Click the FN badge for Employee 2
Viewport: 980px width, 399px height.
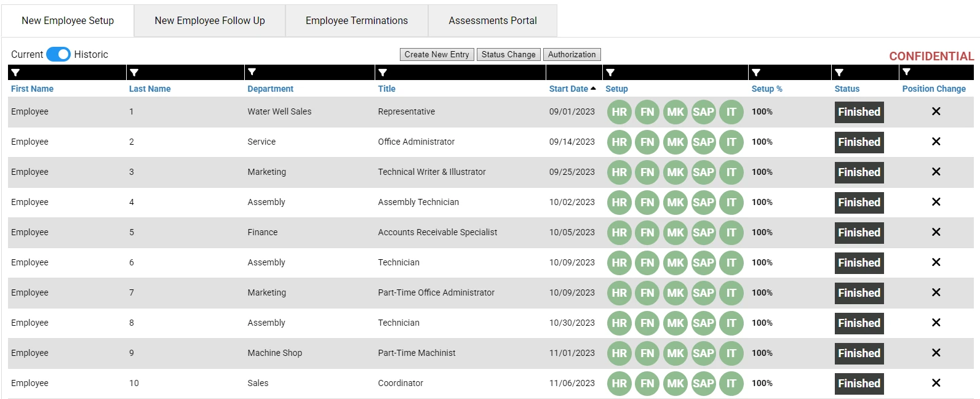click(647, 142)
